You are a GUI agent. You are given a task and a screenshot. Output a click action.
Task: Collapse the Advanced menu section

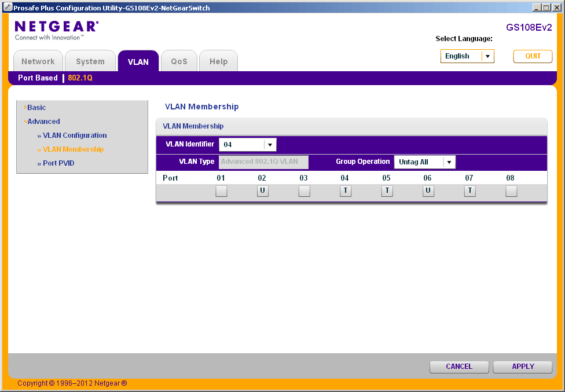pyautogui.click(x=42, y=122)
